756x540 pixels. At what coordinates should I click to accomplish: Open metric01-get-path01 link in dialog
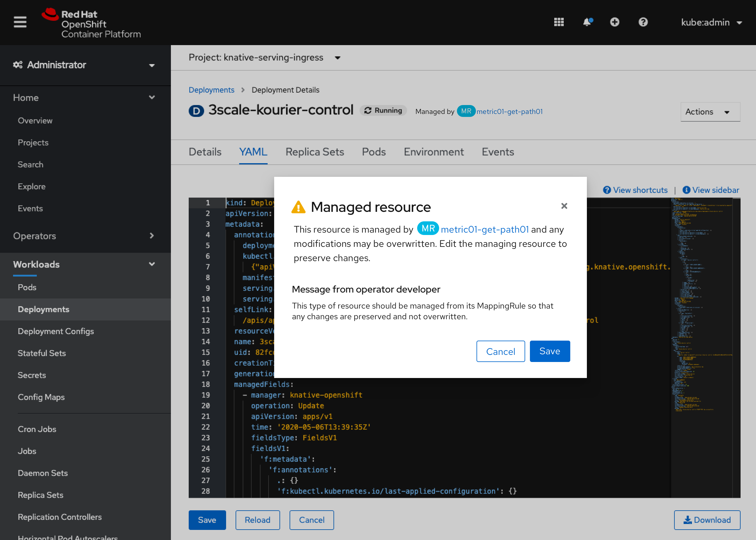485,229
